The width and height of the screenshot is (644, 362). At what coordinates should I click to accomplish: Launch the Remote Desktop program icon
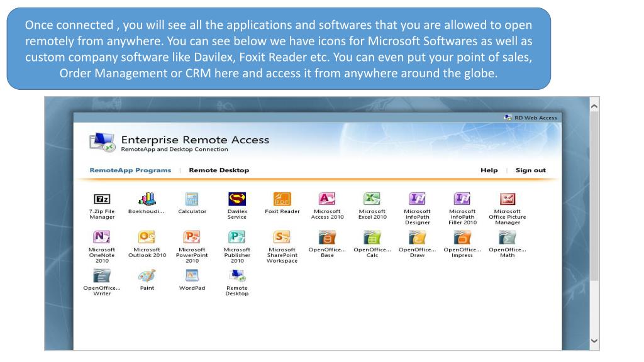(237, 275)
